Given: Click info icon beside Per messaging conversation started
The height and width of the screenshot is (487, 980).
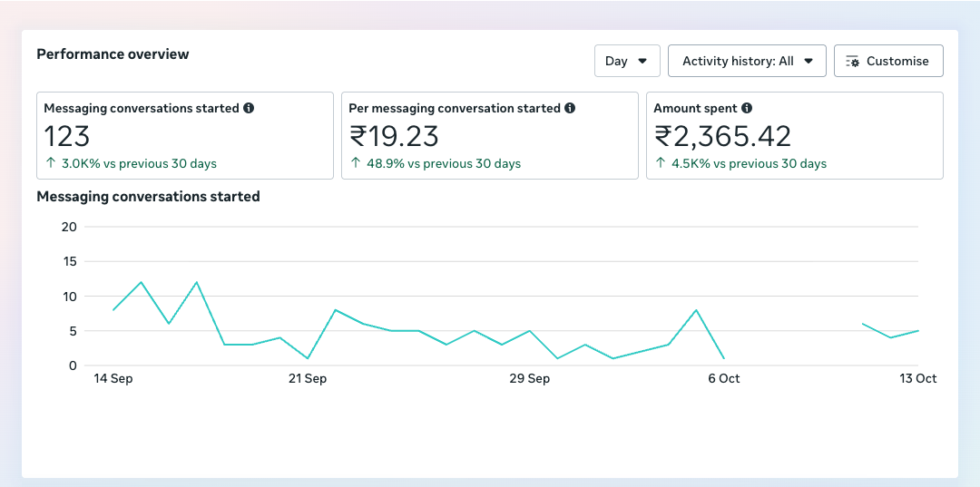Looking at the screenshot, I should coord(570,108).
